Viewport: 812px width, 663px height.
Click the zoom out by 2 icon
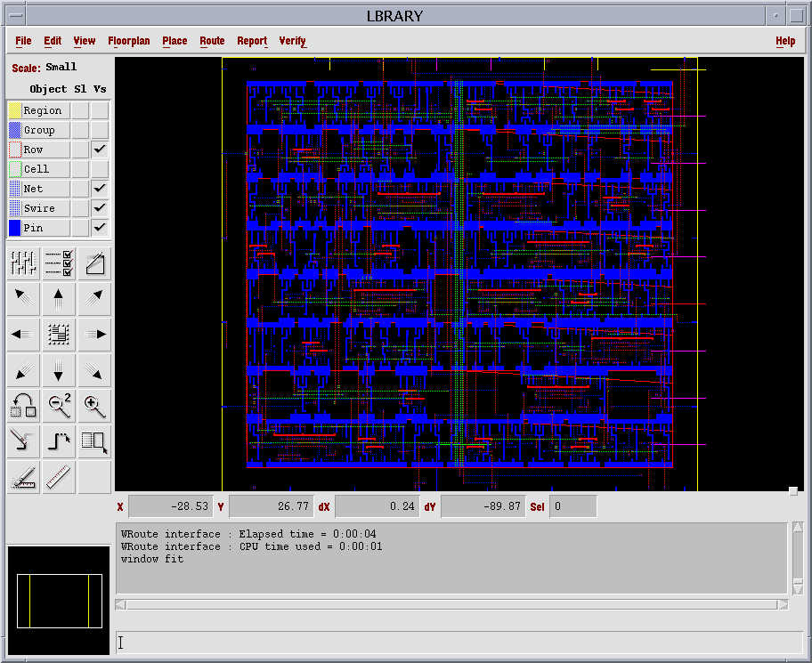59,406
